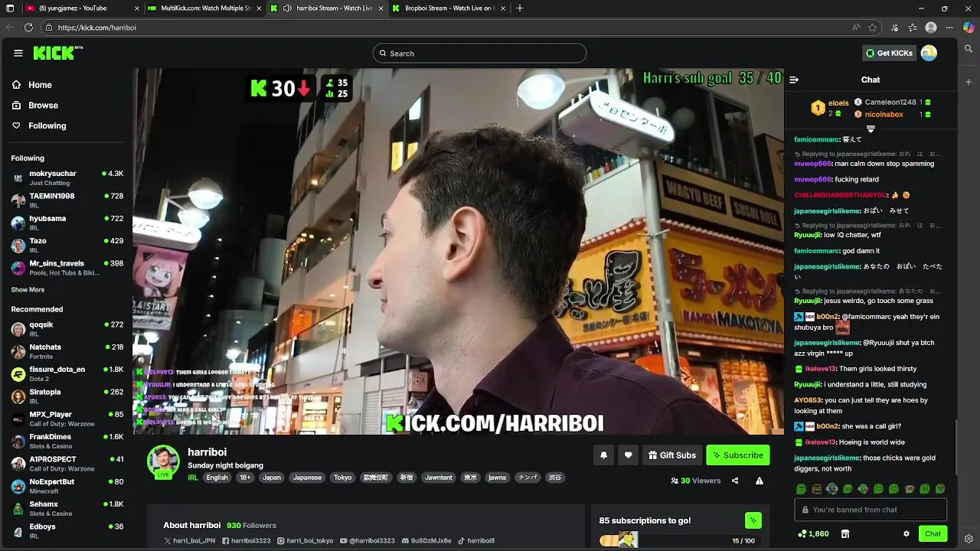
Task: Open harri_boi_JPN X profile link
Action: tap(191, 540)
